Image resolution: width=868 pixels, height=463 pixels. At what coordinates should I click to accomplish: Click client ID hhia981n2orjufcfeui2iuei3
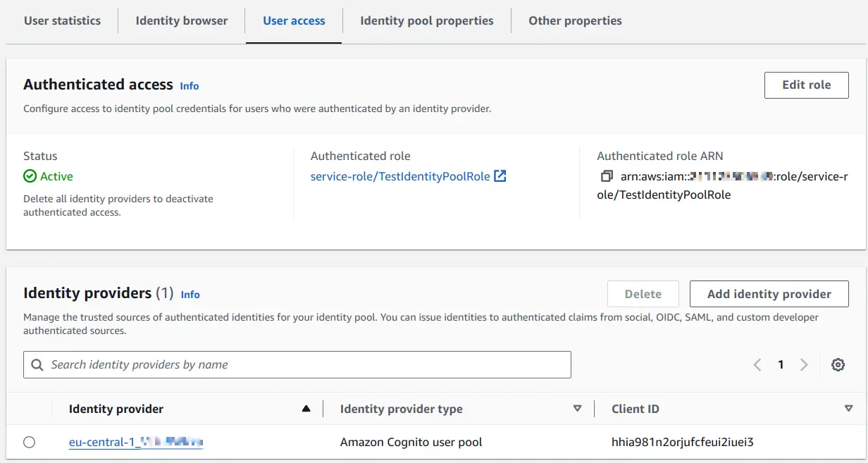pos(683,443)
